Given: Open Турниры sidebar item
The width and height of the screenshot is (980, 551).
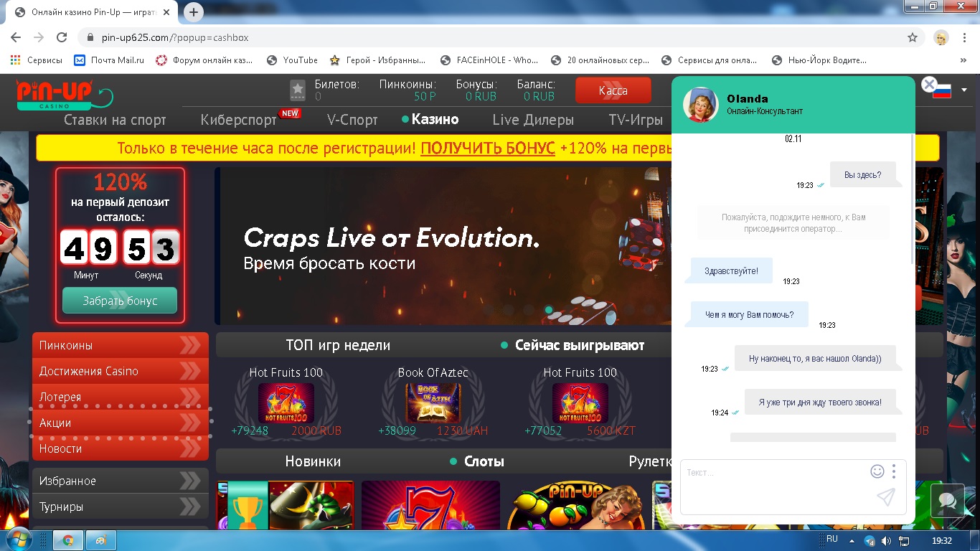Looking at the screenshot, I should click(121, 507).
